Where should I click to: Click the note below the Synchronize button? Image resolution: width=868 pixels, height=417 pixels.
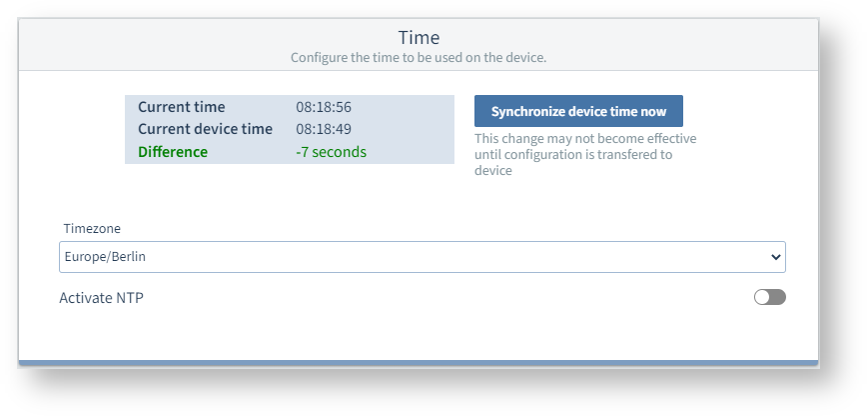(x=585, y=154)
